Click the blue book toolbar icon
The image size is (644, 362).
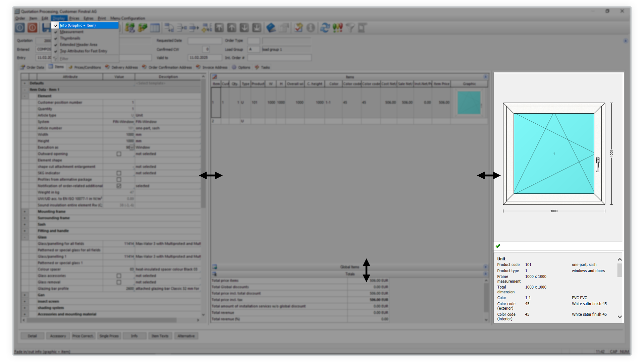click(x=271, y=28)
